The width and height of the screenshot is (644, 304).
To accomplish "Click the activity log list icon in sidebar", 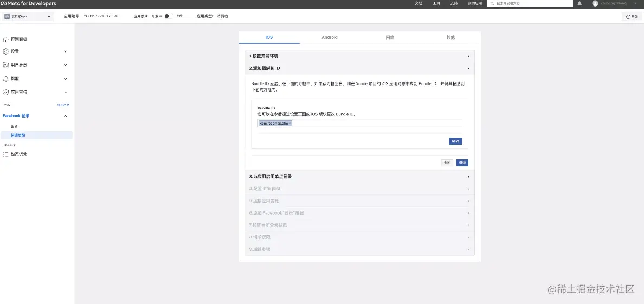I will coord(5,154).
